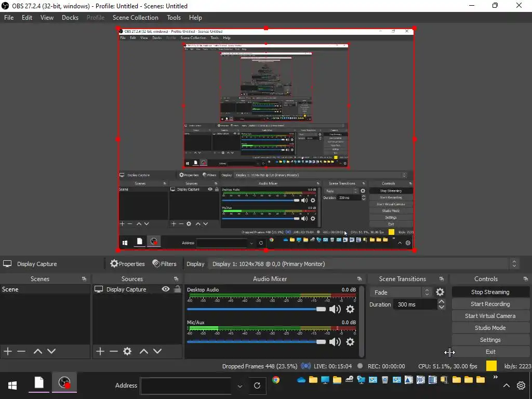Click the preview canvas display capture
This screenshot has height=399, width=532.
point(266,139)
